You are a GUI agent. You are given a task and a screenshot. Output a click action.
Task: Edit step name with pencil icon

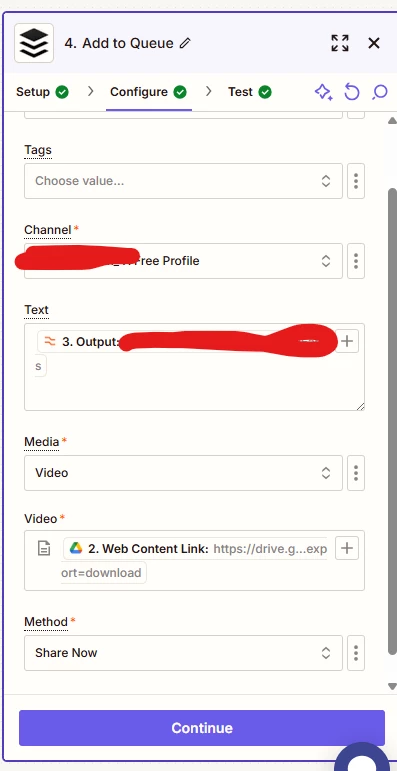[184, 43]
